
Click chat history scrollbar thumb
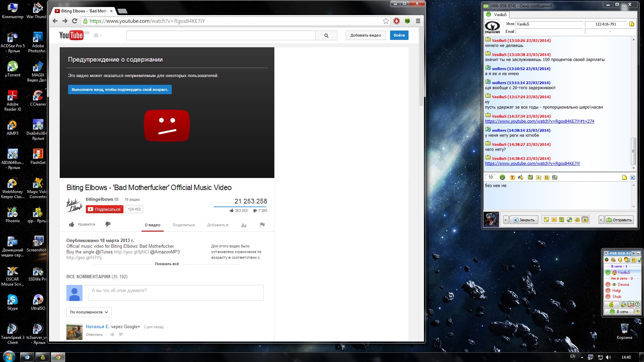[x=633, y=150]
